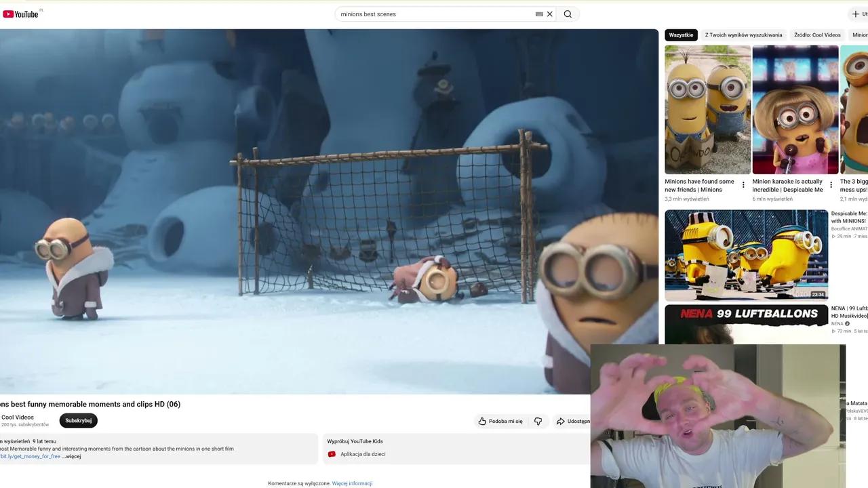Screen dimensions: 868x488
Task: Click the '3,3 mln wyświetleń' view count
Action: pos(686,199)
